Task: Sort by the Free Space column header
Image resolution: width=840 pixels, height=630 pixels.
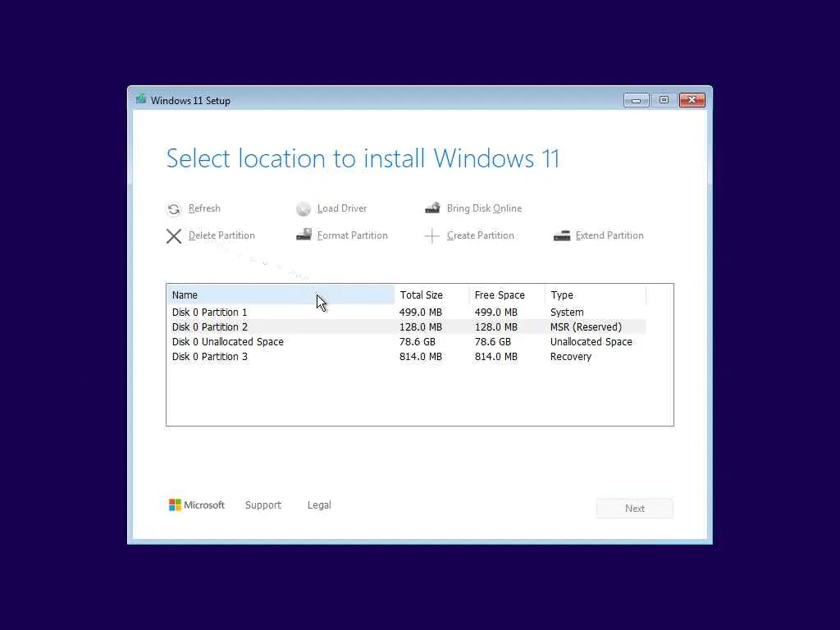Action: tap(507, 295)
